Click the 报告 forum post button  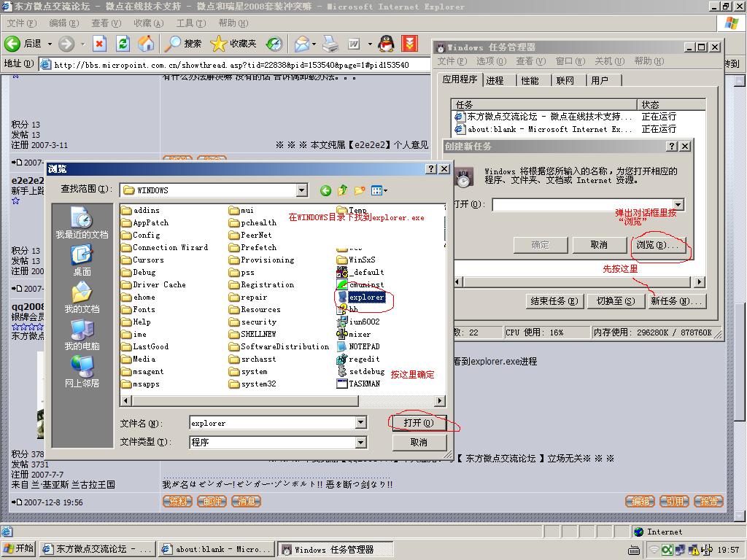(x=708, y=502)
